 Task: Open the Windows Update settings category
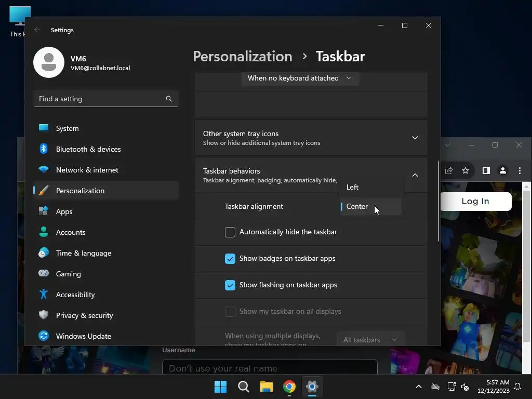(x=106, y=336)
